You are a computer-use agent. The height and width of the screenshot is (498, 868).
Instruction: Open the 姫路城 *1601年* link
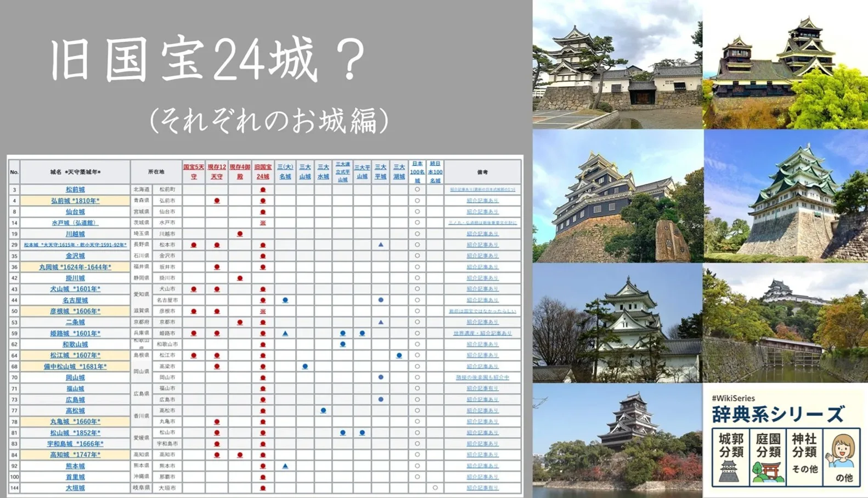pos(75,333)
